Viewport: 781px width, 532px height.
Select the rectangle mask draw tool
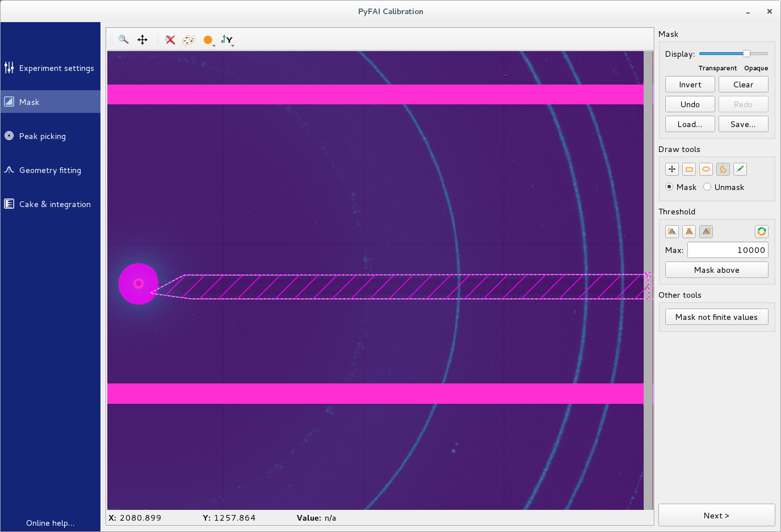[x=689, y=169]
